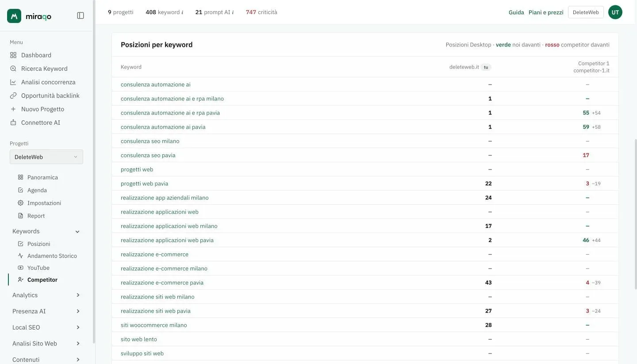This screenshot has width=637, height=364.
Task: Open keyword 'siti woocommerce milano'
Action: [x=154, y=325]
